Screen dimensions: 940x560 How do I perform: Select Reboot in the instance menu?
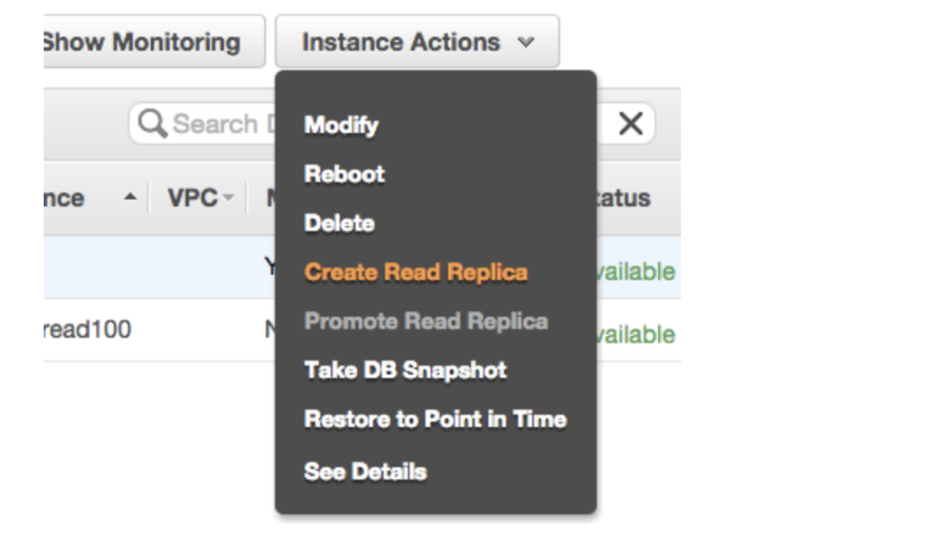[344, 174]
